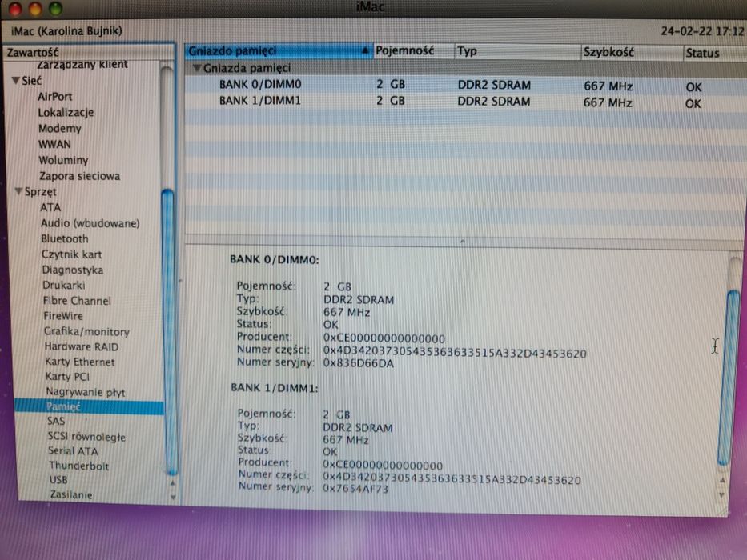747x560 pixels.
Task: Click sidebar scroll down arrow
Action: tap(174, 497)
